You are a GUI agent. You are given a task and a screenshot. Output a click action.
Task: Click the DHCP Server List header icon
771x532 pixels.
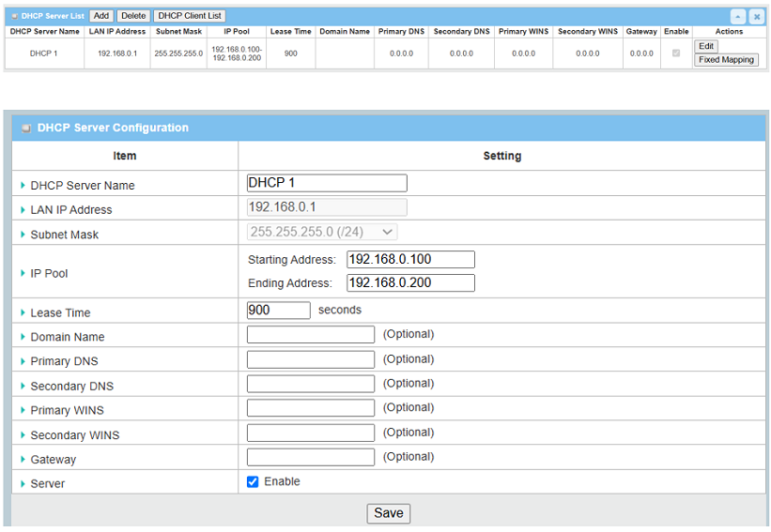click(x=14, y=16)
